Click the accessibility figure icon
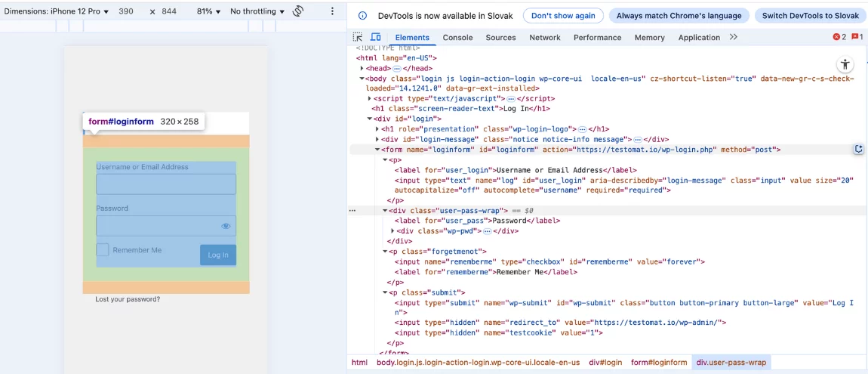Screen dimensions: 868x374 click(x=845, y=65)
